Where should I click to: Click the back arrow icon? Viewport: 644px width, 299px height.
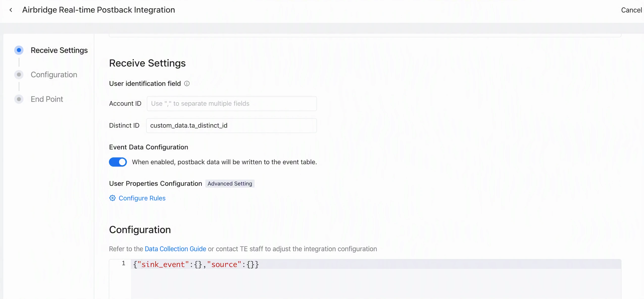click(11, 10)
